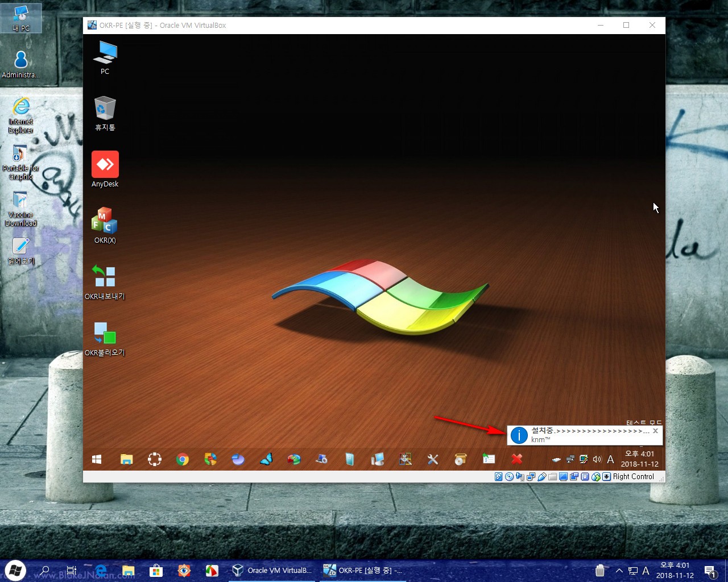Click VirtualBox mouse integration indicator

596,477
